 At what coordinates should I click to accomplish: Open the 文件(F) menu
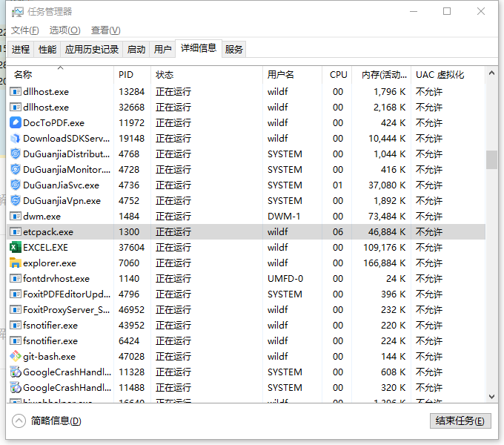pos(25,30)
